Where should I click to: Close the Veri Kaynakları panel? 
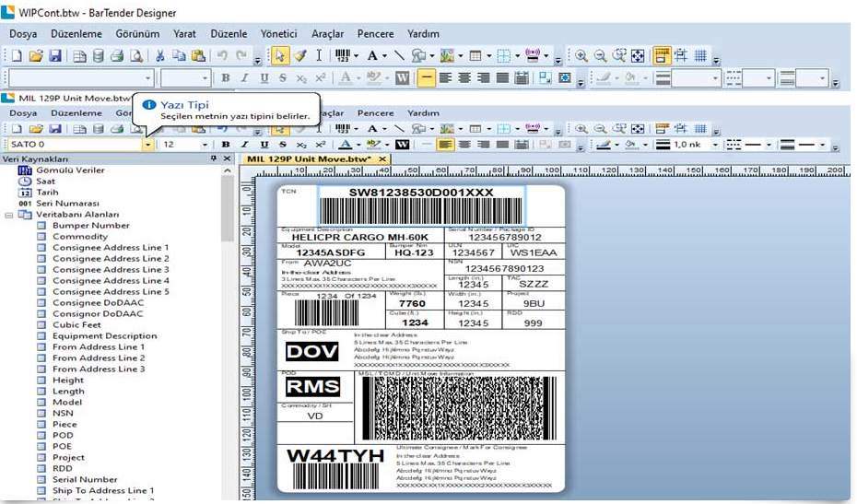point(228,158)
